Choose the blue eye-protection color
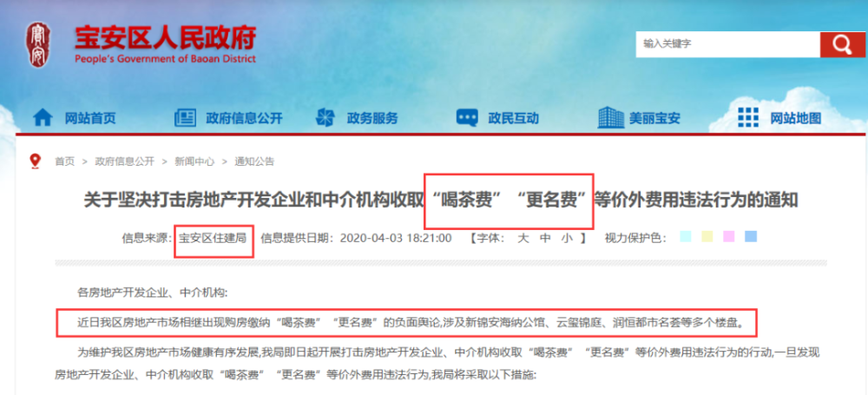This screenshot has width=868, height=395. pyautogui.click(x=751, y=236)
